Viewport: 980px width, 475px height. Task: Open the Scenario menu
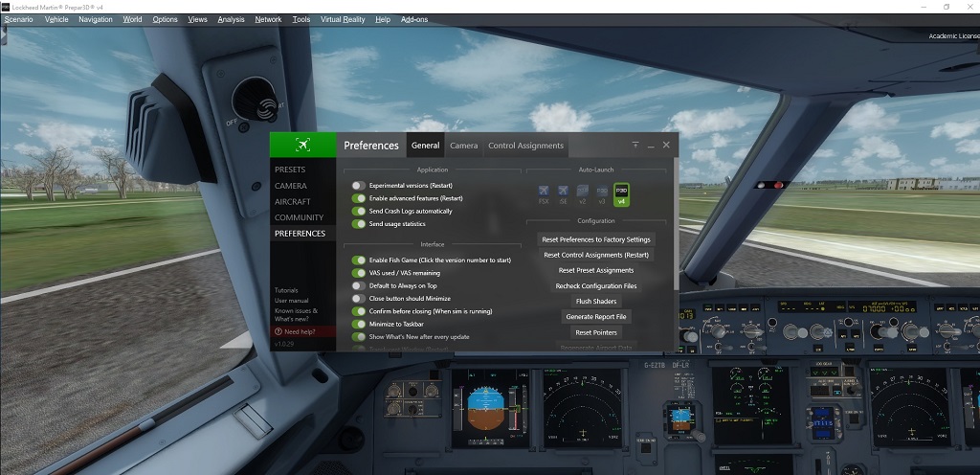click(x=18, y=19)
